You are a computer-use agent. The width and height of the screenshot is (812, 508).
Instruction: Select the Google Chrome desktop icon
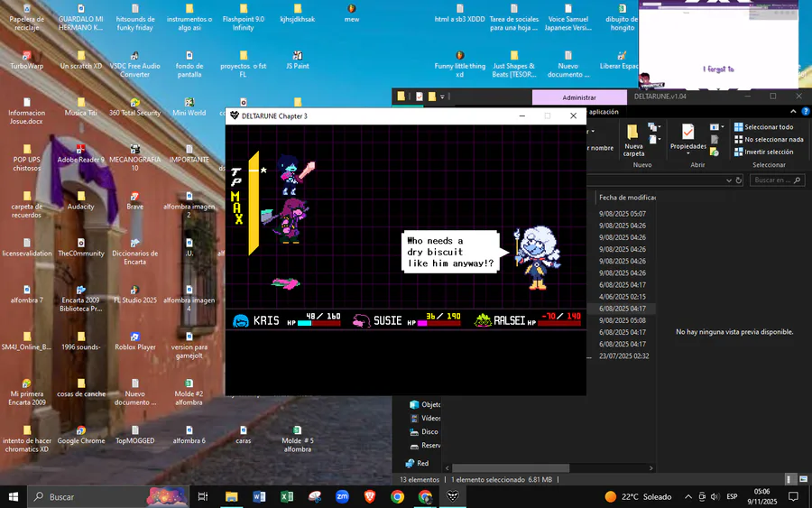coord(81,435)
